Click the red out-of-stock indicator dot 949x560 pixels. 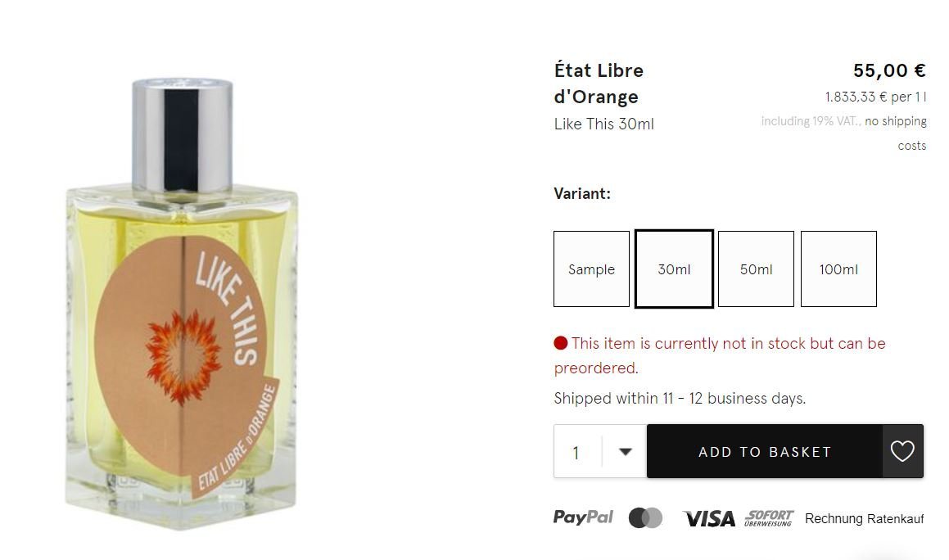pos(560,343)
